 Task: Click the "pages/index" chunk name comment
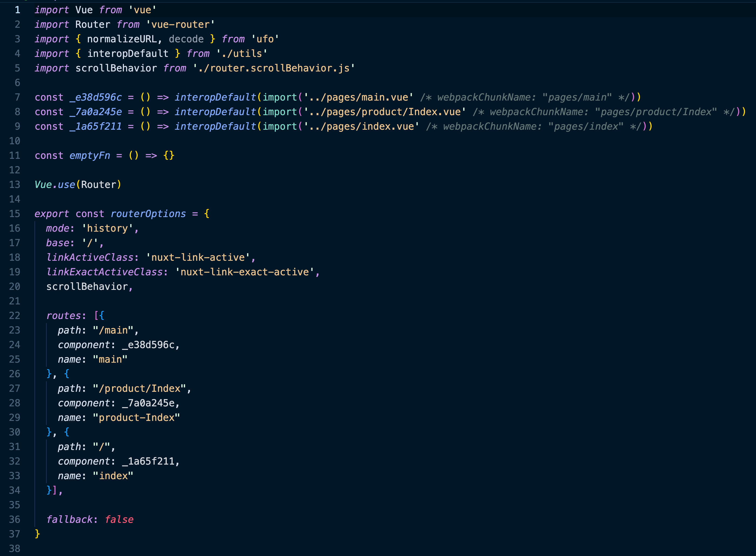click(x=586, y=126)
